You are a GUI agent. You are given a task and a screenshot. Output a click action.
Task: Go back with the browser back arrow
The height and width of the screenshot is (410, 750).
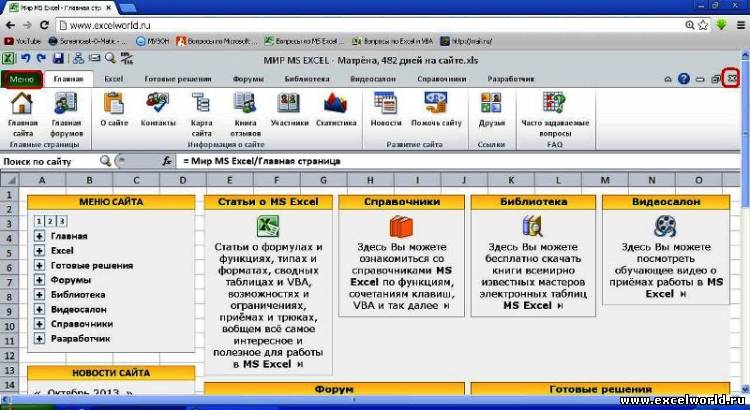pos(10,25)
